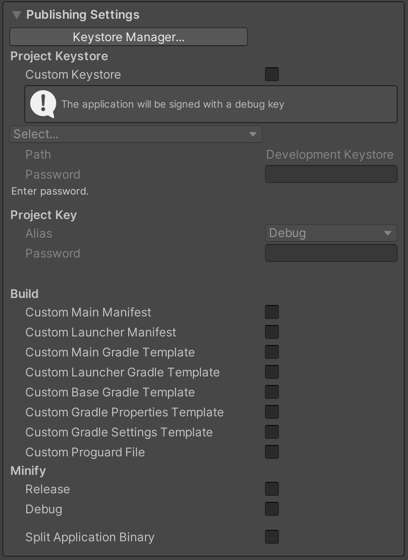Toggle Minify Release checkbox

(272, 489)
